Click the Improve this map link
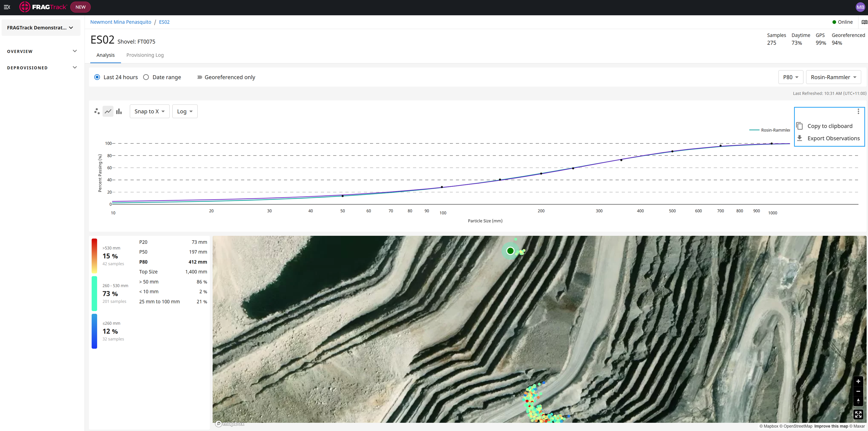This screenshot has height=431, width=868. (831, 426)
